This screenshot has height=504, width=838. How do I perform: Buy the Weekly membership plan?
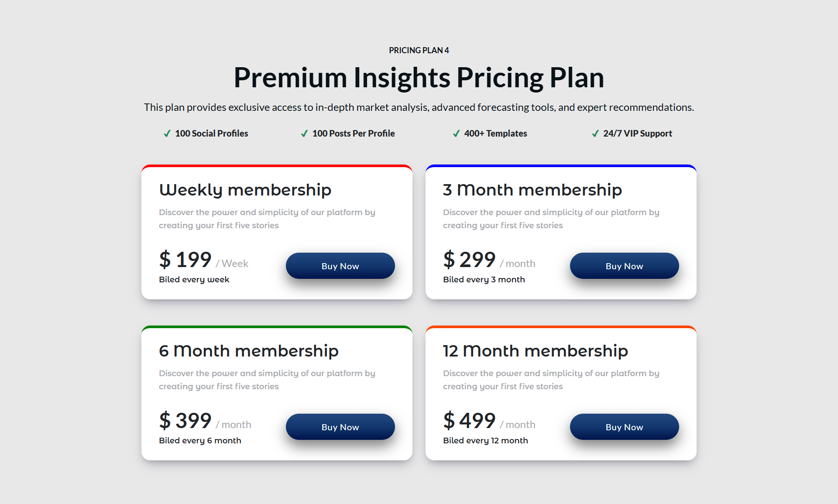coord(340,266)
